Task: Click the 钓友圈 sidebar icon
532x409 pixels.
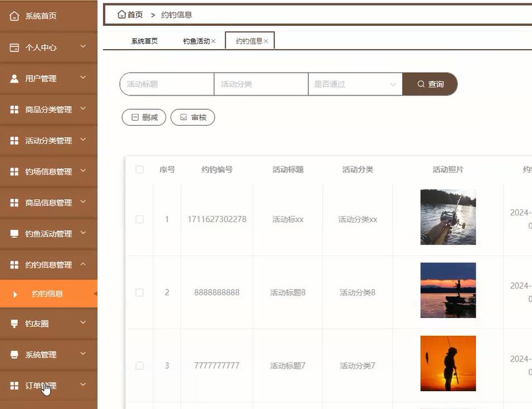Action: (13, 323)
